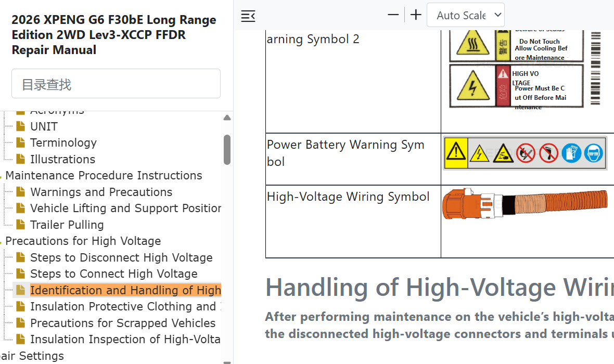Click the power battery warning symbols image
The width and height of the screenshot is (614, 364).
(525, 153)
